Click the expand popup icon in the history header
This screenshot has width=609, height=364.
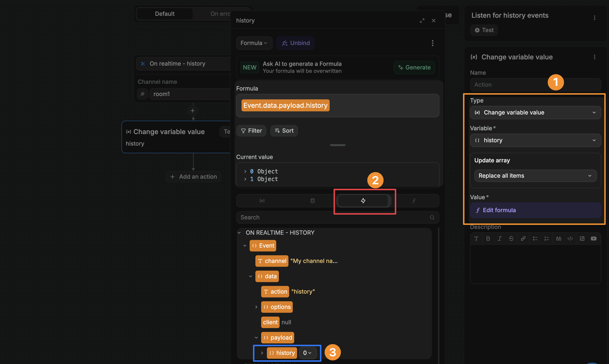pos(422,21)
